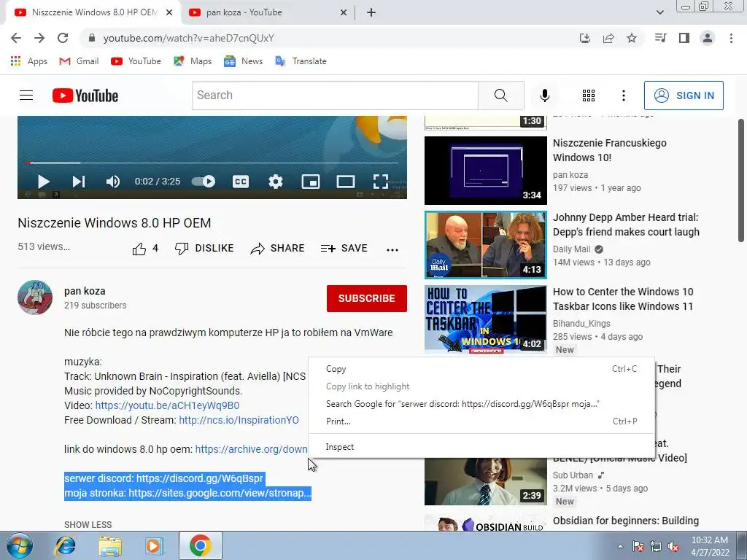Click the video progress bar
This screenshot has width=747, height=560.
coord(212,163)
